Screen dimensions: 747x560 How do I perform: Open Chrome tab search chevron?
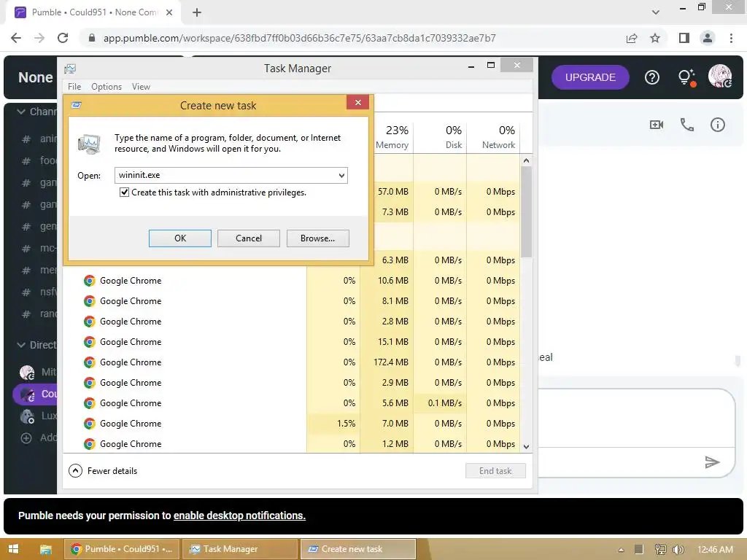tap(656, 12)
